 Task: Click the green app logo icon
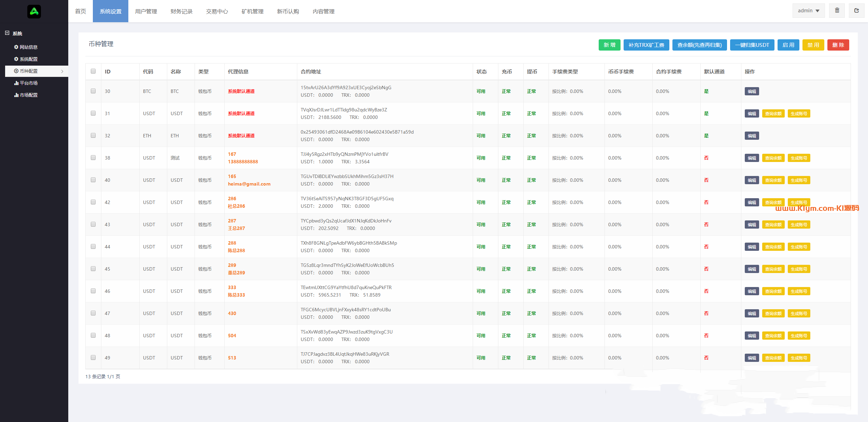(34, 12)
